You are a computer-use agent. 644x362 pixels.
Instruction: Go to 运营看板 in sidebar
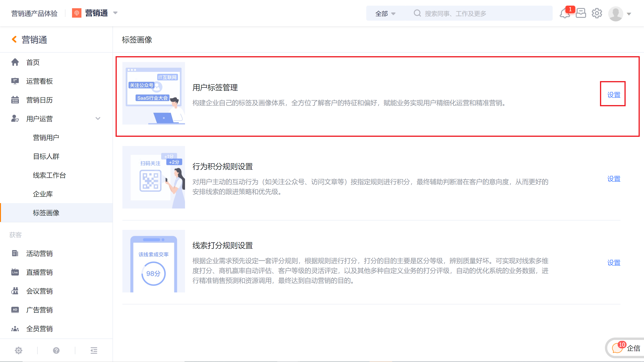(40, 81)
